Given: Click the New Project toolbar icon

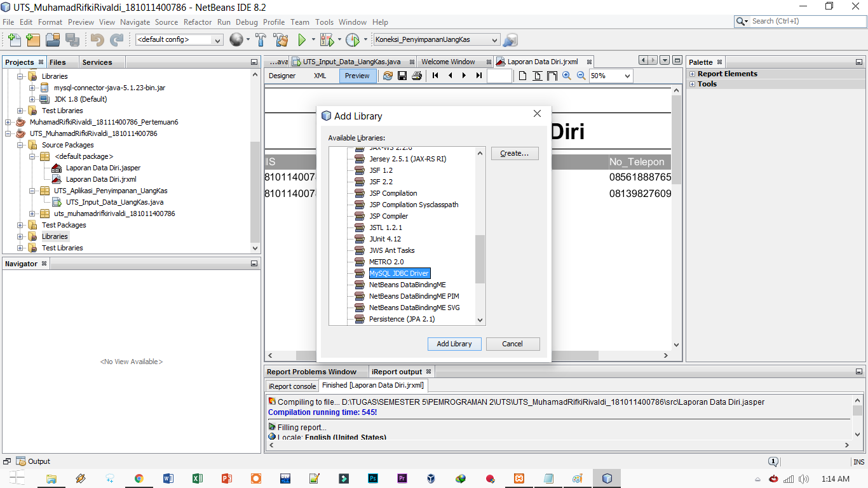Looking at the screenshot, I should pyautogui.click(x=33, y=39).
